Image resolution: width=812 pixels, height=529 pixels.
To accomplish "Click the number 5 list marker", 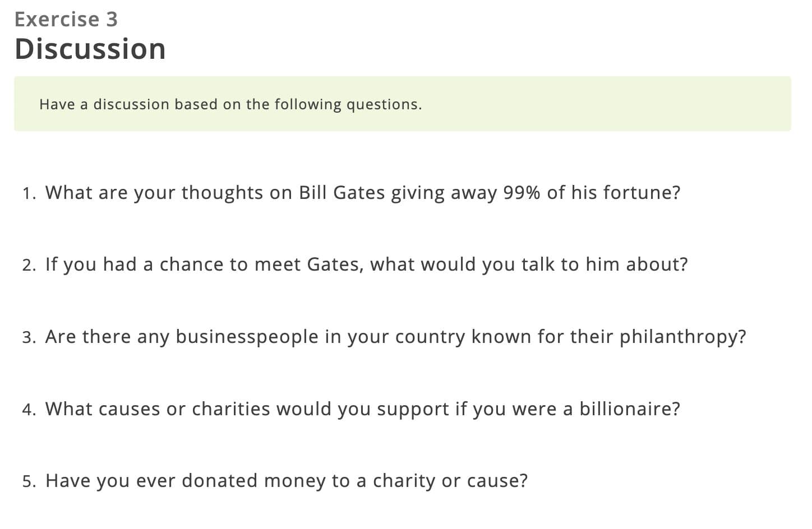I will click(29, 482).
